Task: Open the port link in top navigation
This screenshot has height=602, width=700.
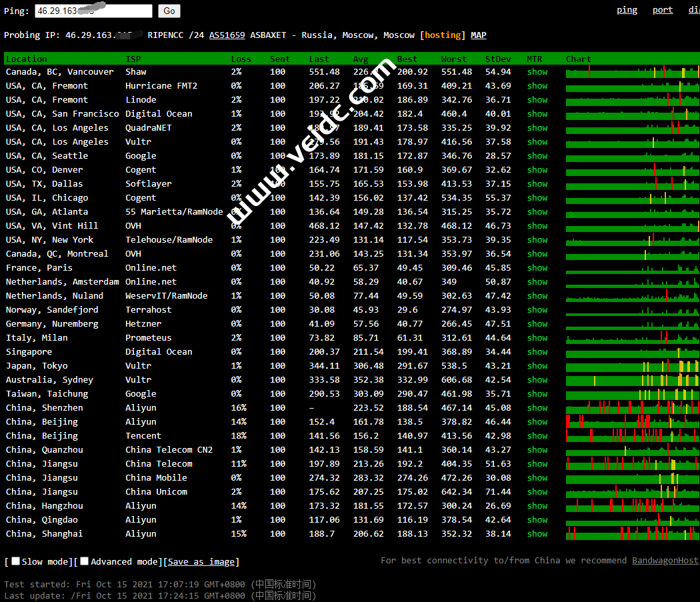Action: point(663,10)
